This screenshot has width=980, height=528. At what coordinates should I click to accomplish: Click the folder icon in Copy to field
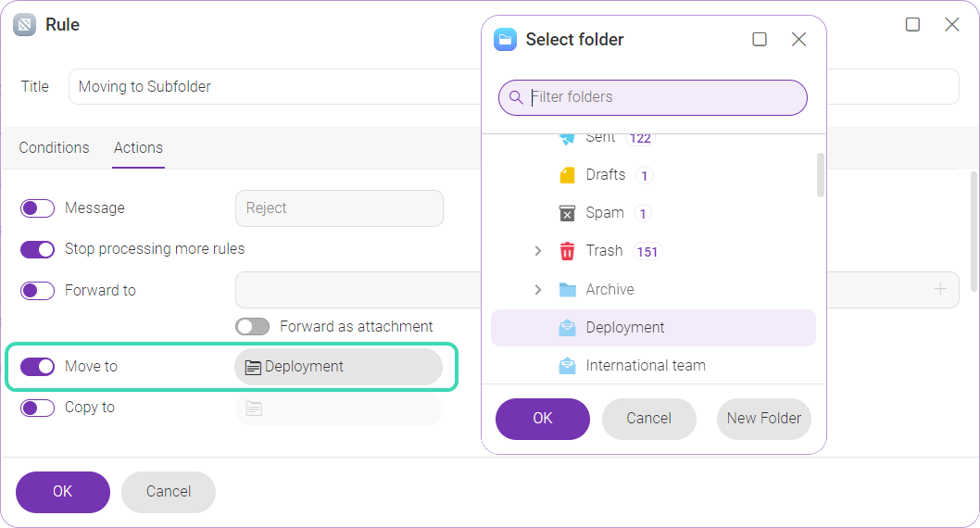click(x=254, y=409)
